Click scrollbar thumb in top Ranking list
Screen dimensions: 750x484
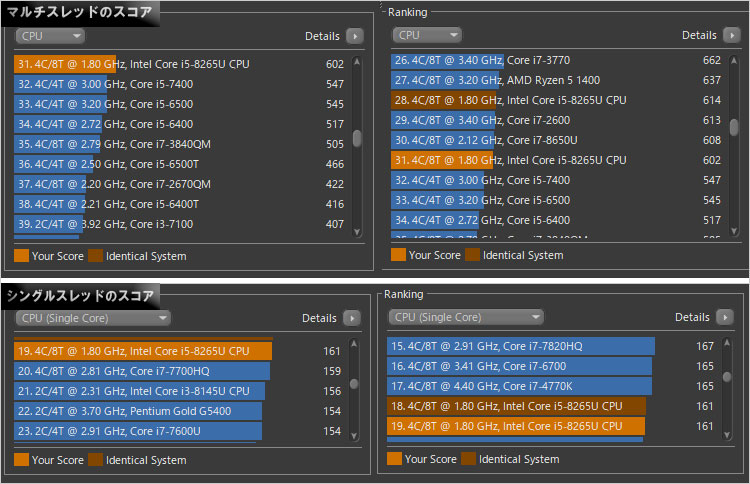(x=734, y=127)
